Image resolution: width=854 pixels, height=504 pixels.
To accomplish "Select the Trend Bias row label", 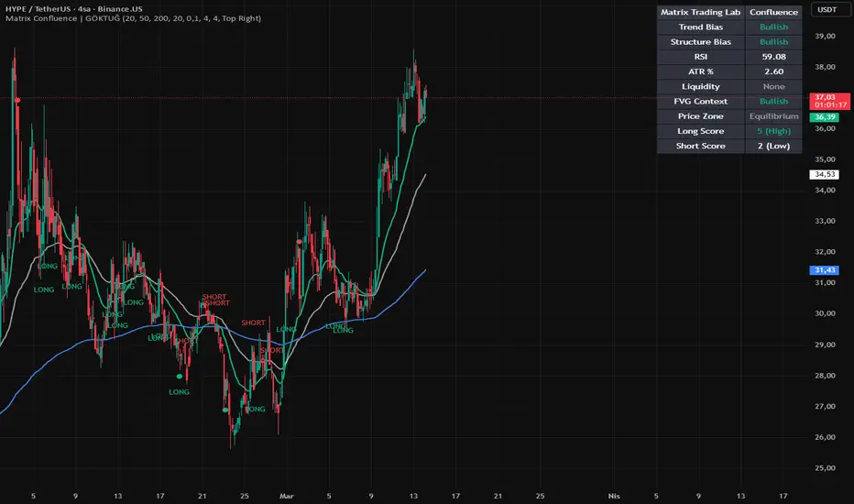I will [700, 27].
